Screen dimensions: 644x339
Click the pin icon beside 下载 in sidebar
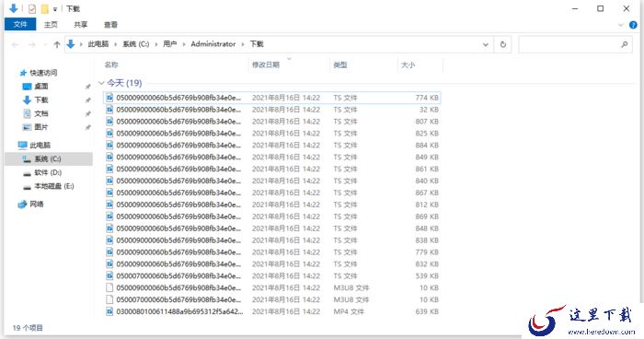[87, 100]
